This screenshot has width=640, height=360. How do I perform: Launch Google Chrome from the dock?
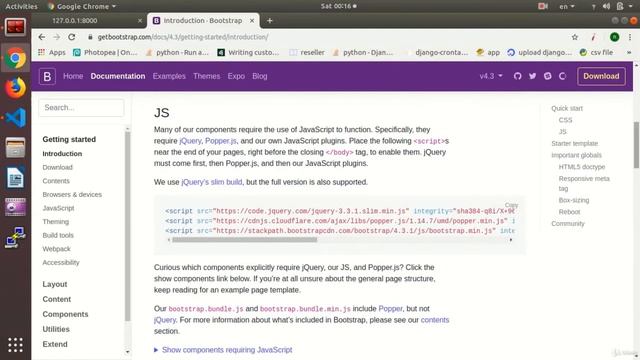[x=16, y=58]
